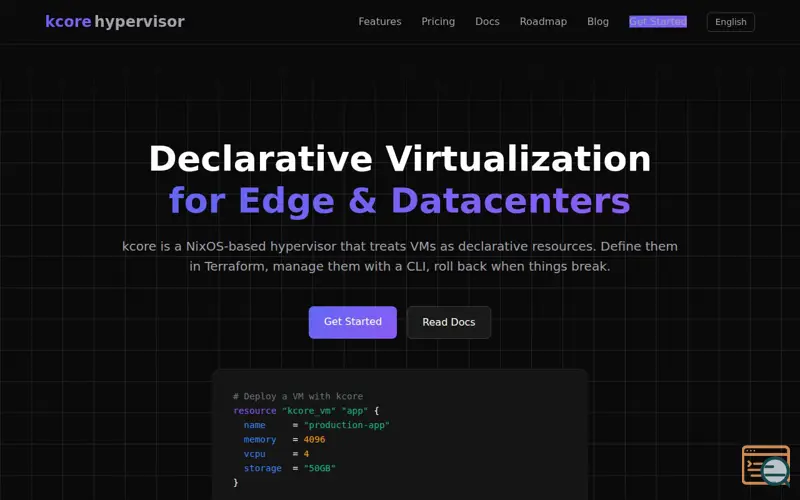Image resolution: width=800 pixels, height=500 pixels.
Task: Click the memory value 4096
Action: pyautogui.click(x=314, y=439)
